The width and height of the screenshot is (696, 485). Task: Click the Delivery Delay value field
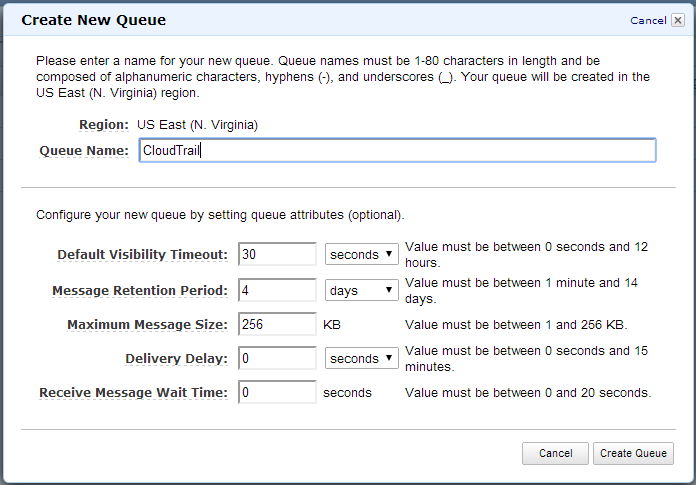277,358
